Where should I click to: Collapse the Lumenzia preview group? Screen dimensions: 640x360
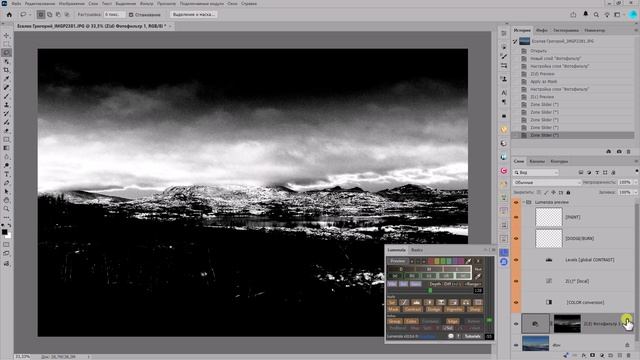point(524,202)
